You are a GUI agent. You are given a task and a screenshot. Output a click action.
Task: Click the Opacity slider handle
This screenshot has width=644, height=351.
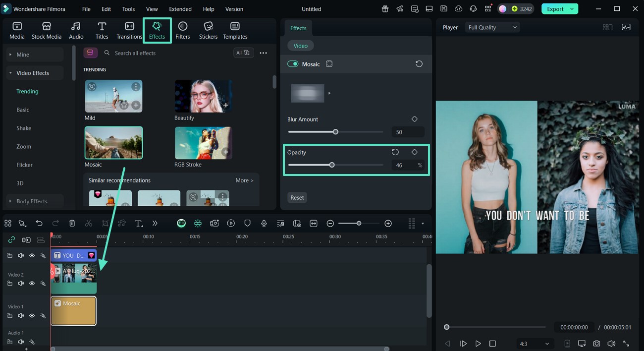[x=332, y=165]
